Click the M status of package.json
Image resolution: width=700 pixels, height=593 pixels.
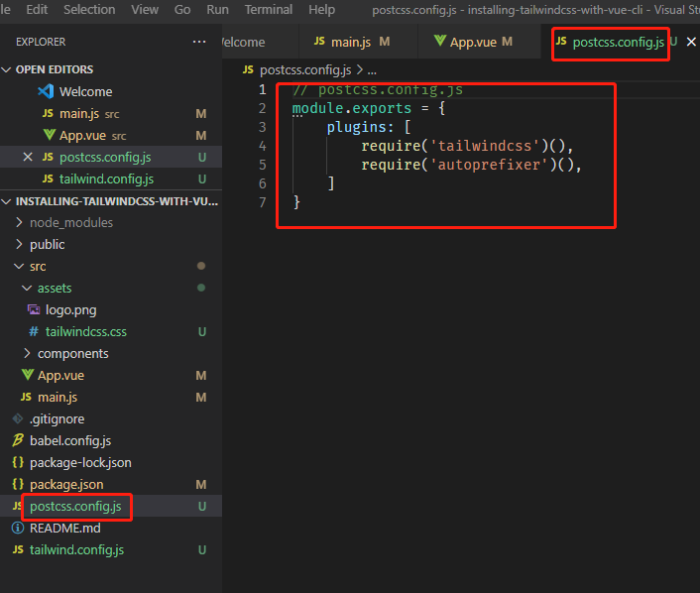201,485
